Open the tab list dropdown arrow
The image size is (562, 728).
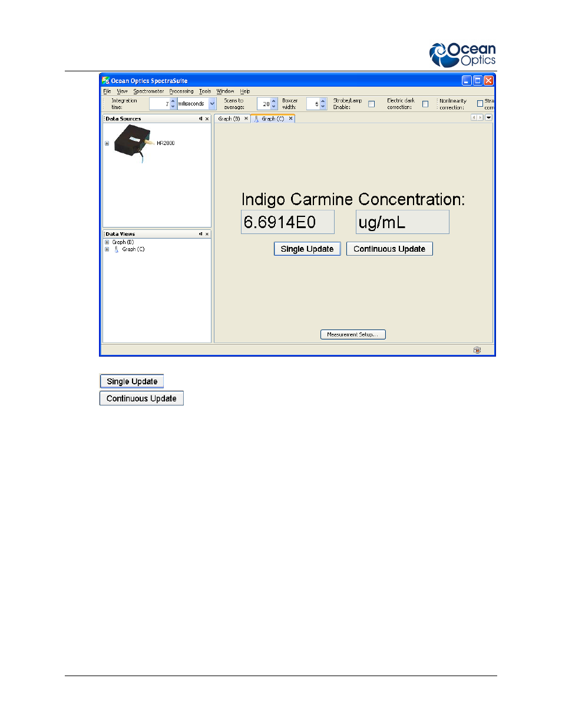488,117
